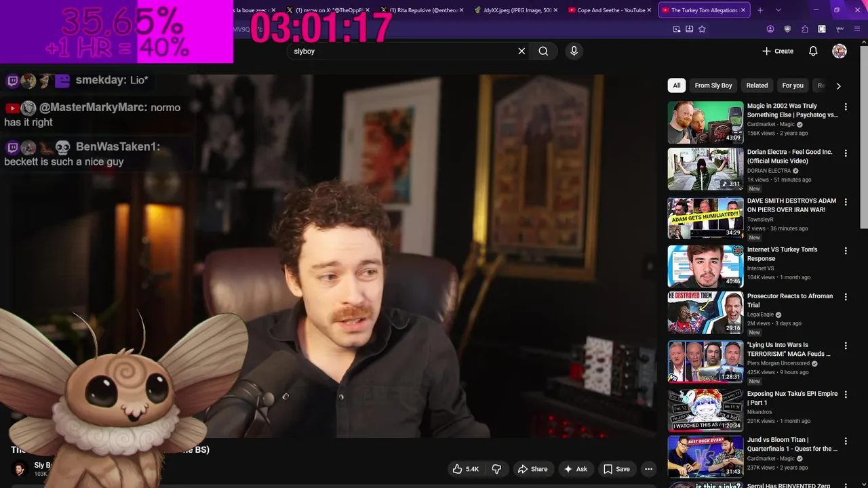Open options menu for Jund vs Bloom Titan video
The image size is (868, 488).
(x=846, y=441)
